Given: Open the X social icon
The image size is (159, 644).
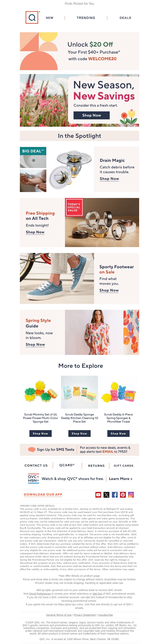Looking at the screenshot, I should click(106, 494).
